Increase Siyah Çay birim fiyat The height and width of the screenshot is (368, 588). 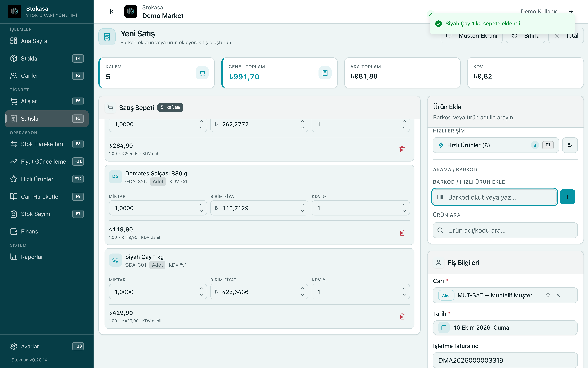pyautogui.click(x=302, y=288)
